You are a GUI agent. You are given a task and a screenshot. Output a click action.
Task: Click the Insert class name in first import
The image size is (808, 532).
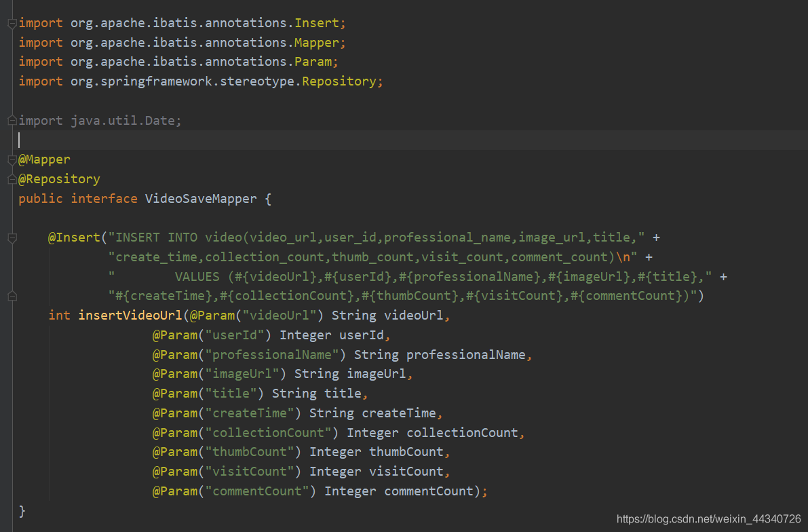(x=316, y=23)
